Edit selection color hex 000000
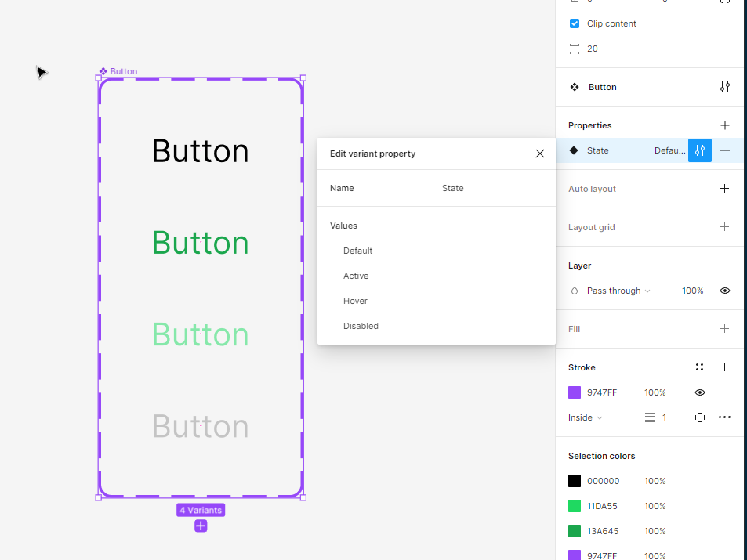 pyautogui.click(x=603, y=481)
